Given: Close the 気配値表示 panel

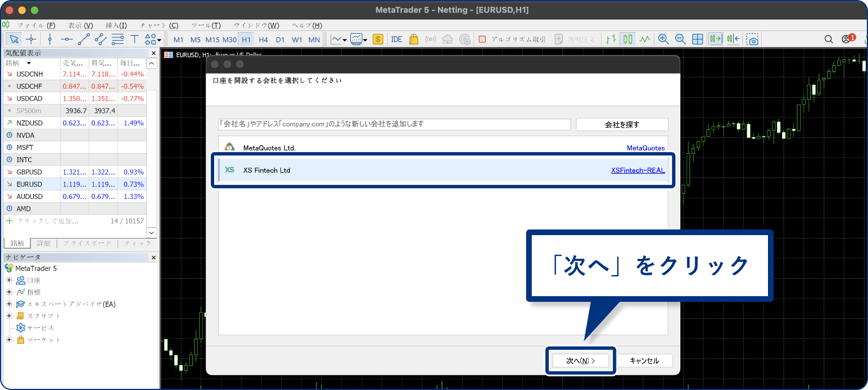Looking at the screenshot, I should 153,53.
